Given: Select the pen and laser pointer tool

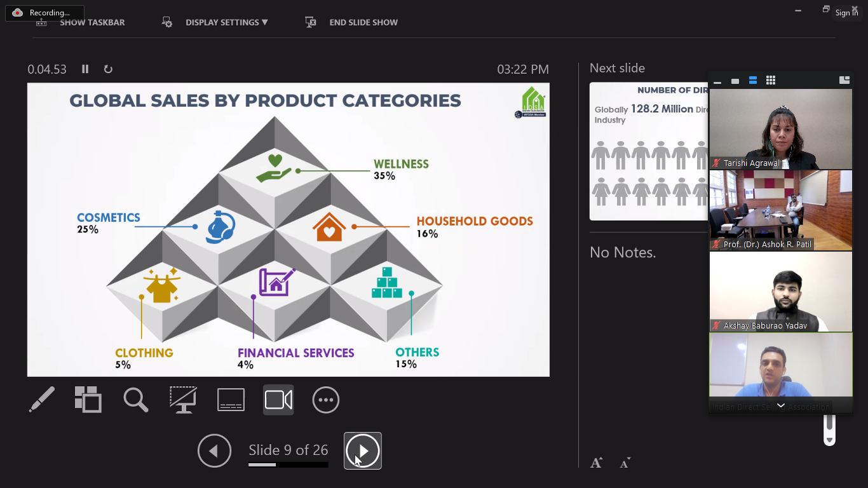Looking at the screenshot, I should [x=42, y=400].
